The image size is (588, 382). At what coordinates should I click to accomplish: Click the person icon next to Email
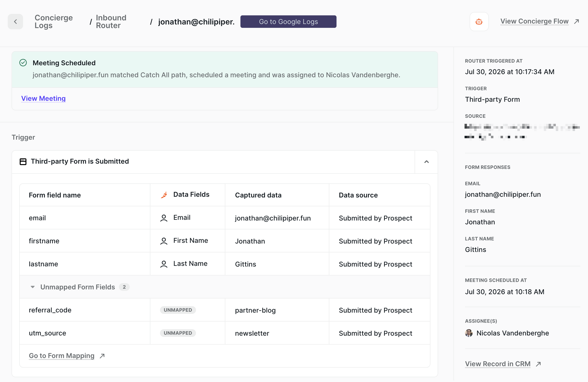pos(164,218)
